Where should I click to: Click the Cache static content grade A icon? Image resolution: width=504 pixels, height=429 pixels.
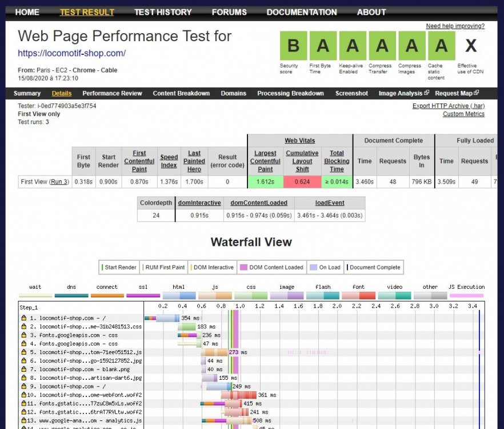(441, 46)
